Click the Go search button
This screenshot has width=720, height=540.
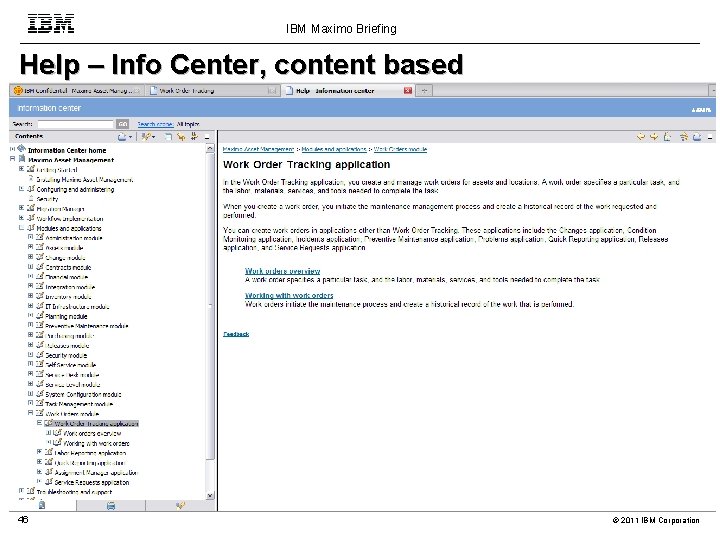point(123,124)
